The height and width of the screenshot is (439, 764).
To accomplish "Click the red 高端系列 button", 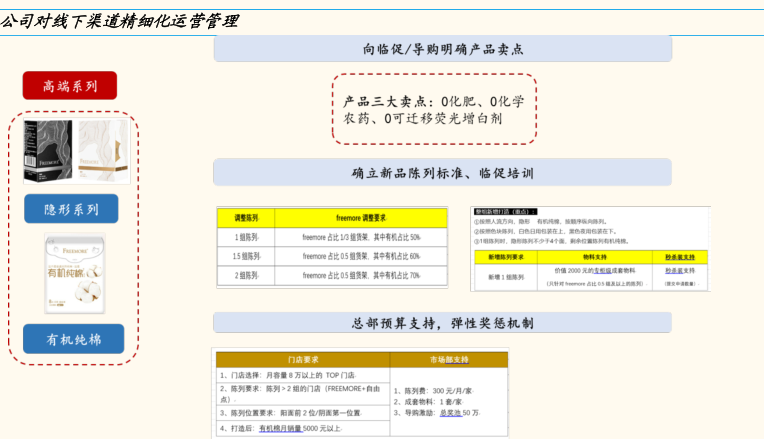I will (70, 86).
